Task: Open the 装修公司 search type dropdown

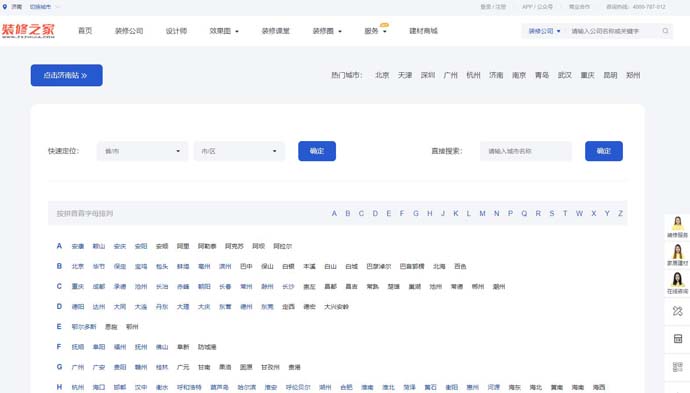Action: (544, 31)
